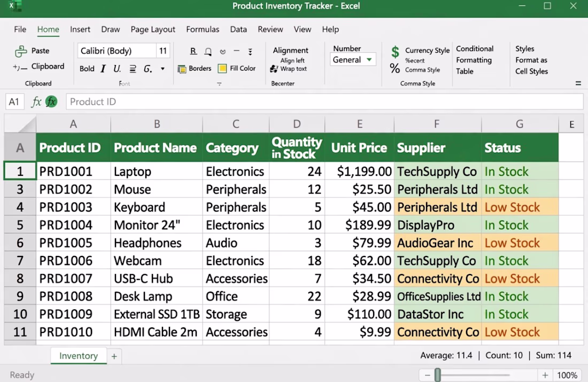Switch to the Page Layout tab
The width and height of the screenshot is (588, 382).
pyautogui.click(x=153, y=29)
